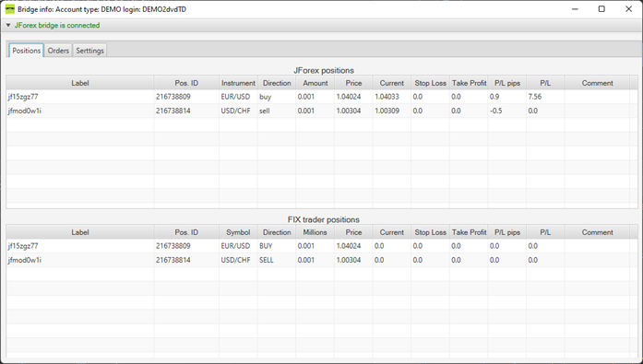
Task: Click FIX trader Take Profit header
Action: click(x=469, y=232)
